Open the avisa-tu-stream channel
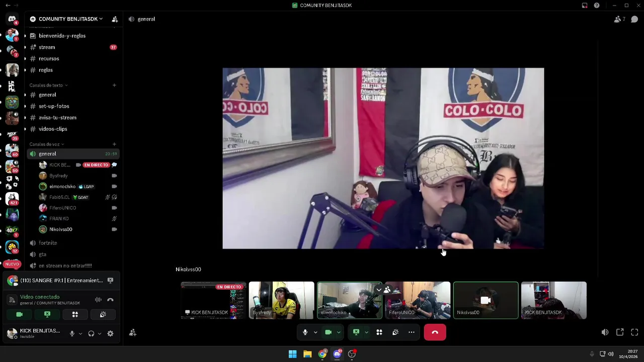This screenshot has height=362, width=644. [73, 118]
